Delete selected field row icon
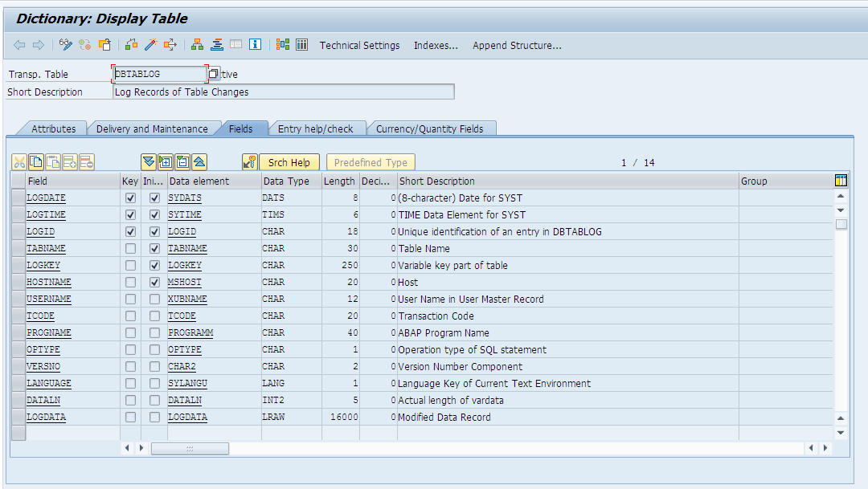Screen dimensions: 868x489 click(x=86, y=161)
